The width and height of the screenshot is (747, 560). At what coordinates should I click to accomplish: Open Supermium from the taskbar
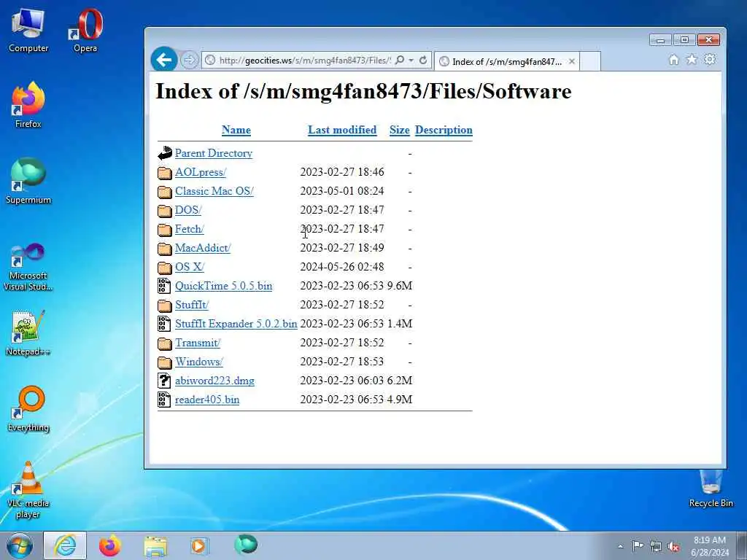[x=246, y=545]
